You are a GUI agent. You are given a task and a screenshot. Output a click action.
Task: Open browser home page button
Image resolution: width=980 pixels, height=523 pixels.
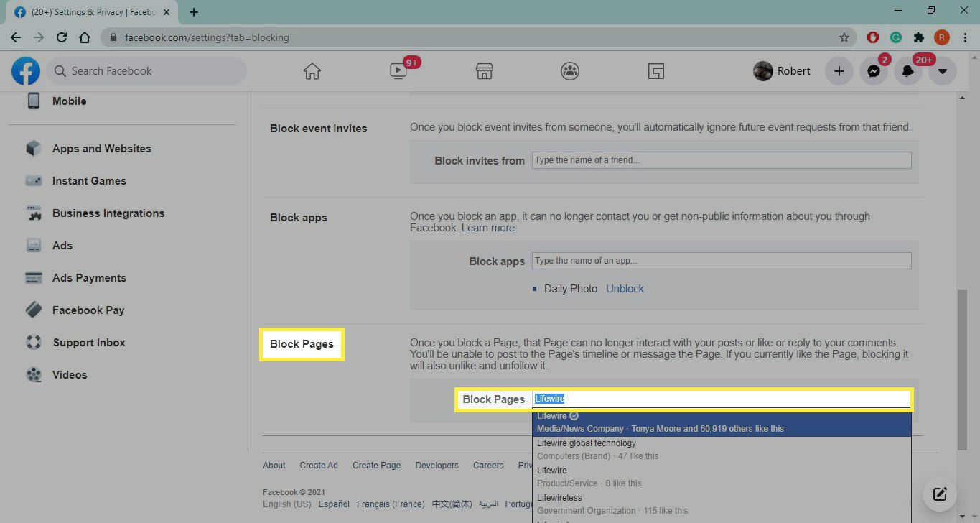pos(85,37)
